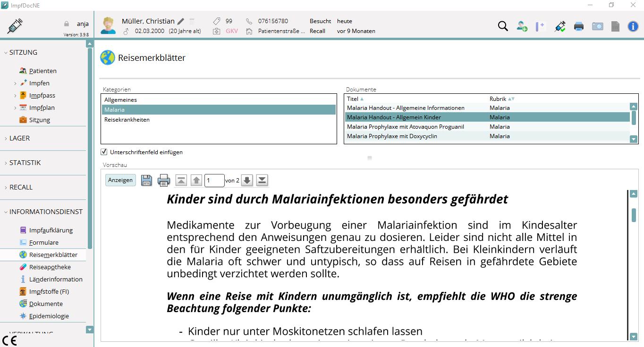Click preview scrollbar down arrow
The height and width of the screenshot is (347, 644).
pyautogui.click(x=634, y=337)
